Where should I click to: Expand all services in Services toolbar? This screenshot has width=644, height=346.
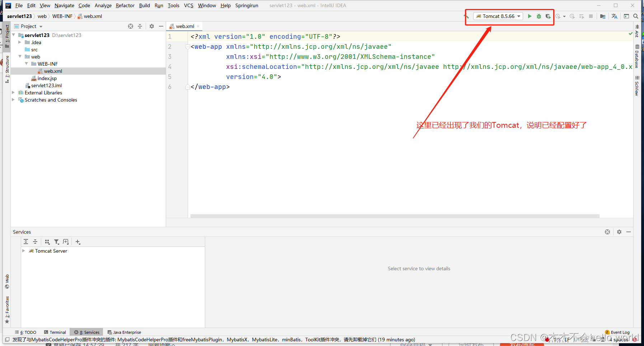(26, 242)
